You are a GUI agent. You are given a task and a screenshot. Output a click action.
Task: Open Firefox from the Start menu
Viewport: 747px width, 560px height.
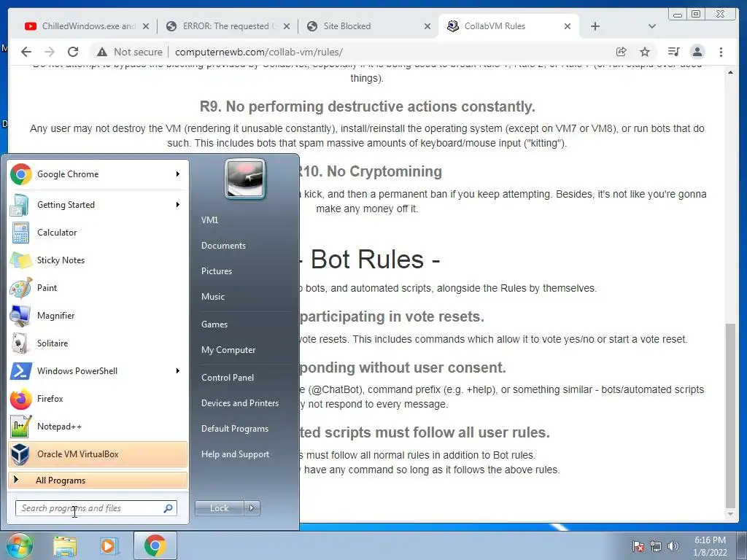[x=98, y=399]
